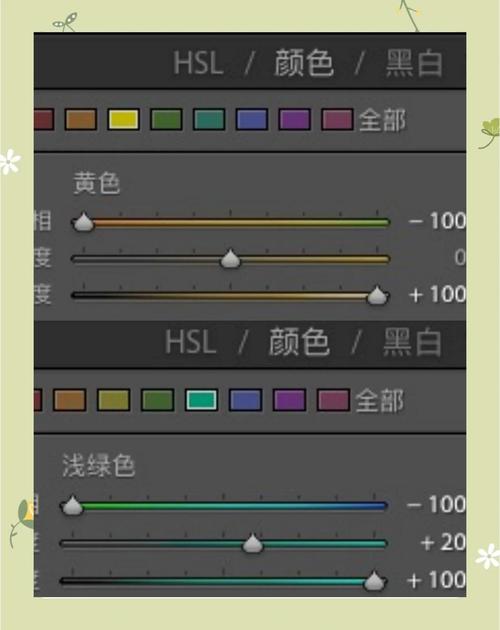500x630 pixels.
Task: Click 浅绿色 saturation value field +20
Action: [x=443, y=542]
